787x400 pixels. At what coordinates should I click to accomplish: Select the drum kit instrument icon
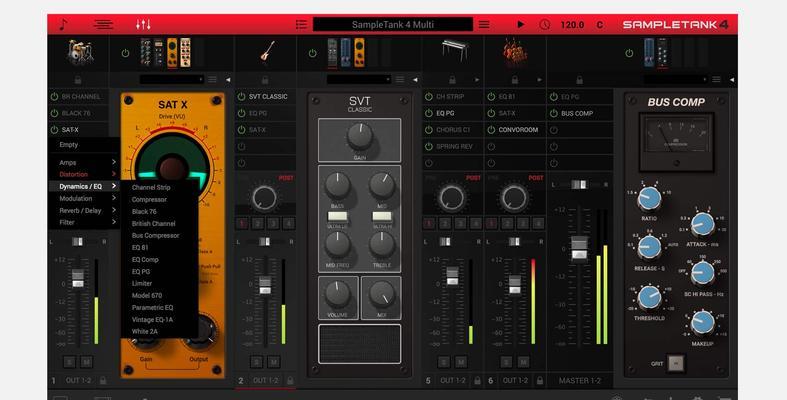[79, 51]
